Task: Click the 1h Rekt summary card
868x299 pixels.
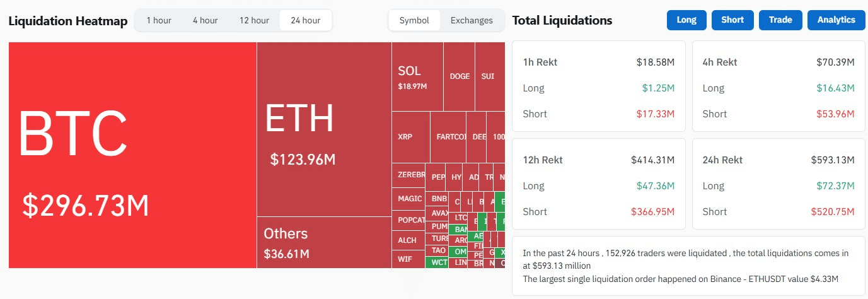Action: coord(598,86)
